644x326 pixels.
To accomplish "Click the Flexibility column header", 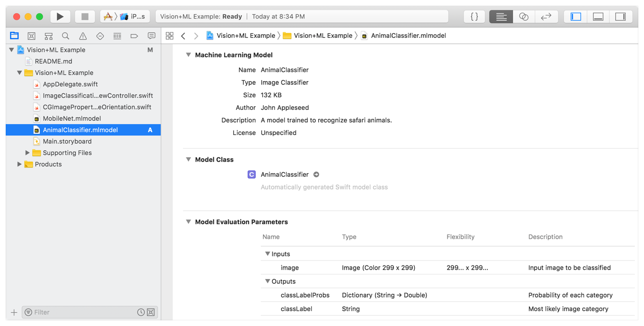I will (x=460, y=237).
